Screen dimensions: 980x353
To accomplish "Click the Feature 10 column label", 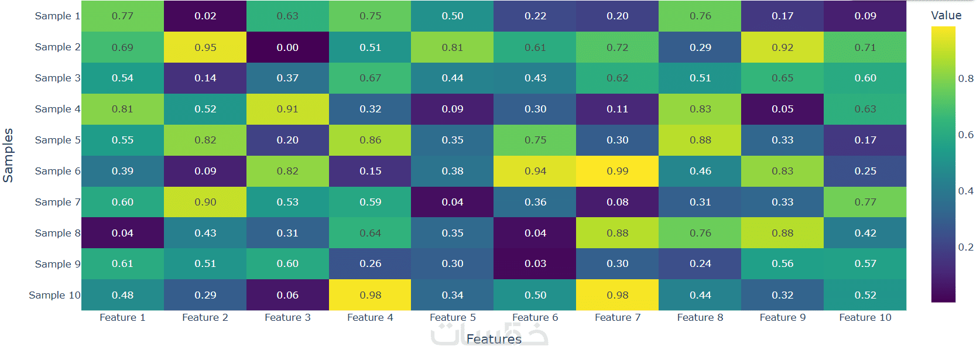I will (x=865, y=317).
